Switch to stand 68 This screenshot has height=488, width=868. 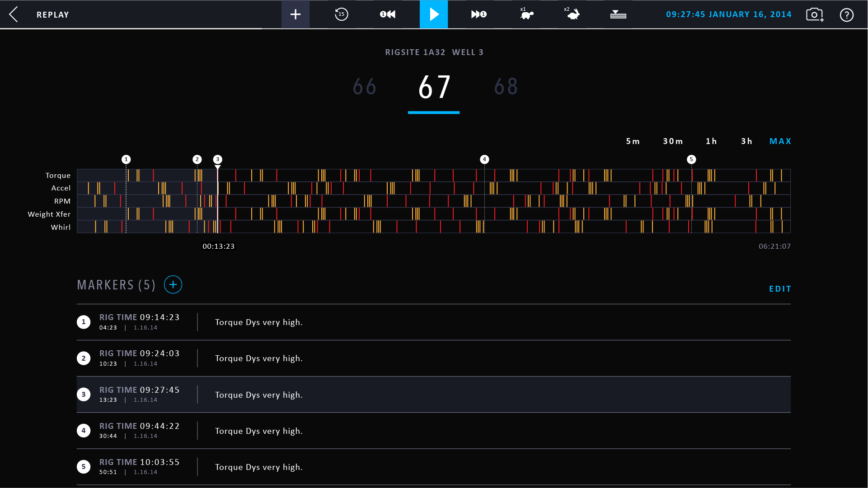tap(506, 87)
